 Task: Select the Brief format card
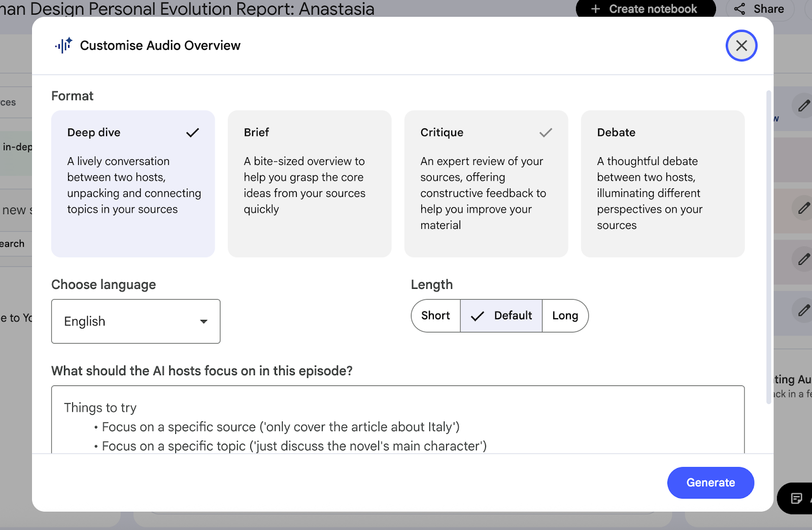pyautogui.click(x=310, y=184)
